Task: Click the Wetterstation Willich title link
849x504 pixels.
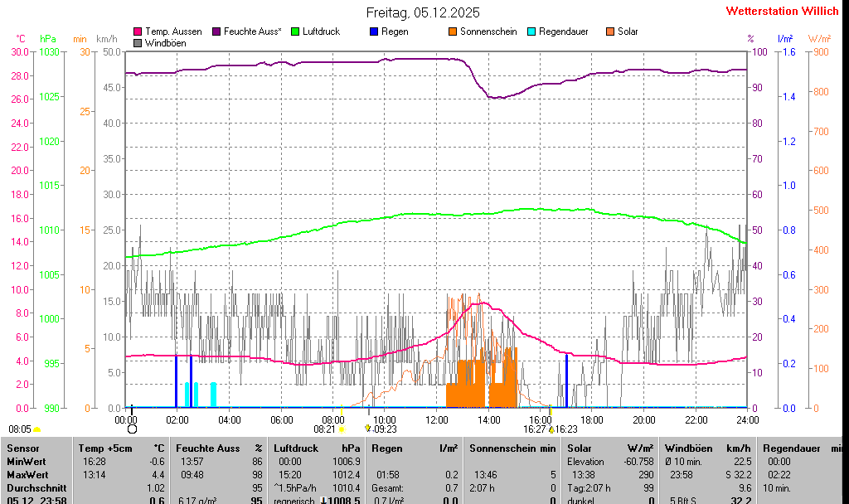Action: pyautogui.click(x=782, y=11)
